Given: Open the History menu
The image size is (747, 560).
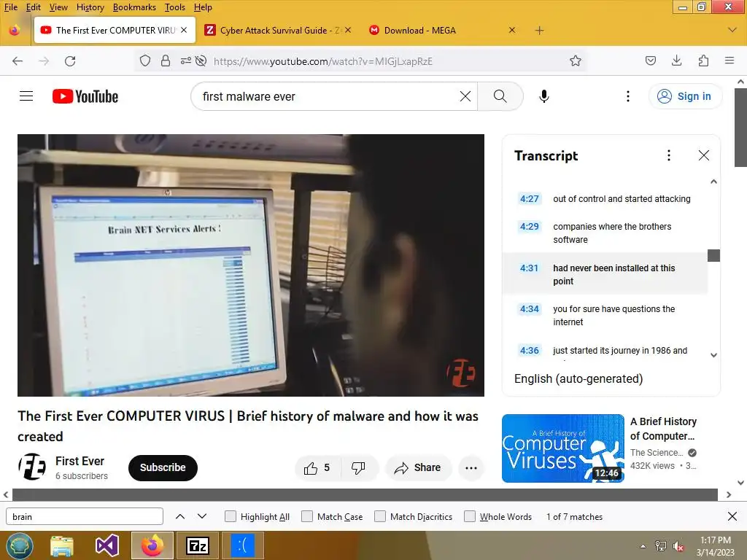Looking at the screenshot, I should [x=90, y=7].
